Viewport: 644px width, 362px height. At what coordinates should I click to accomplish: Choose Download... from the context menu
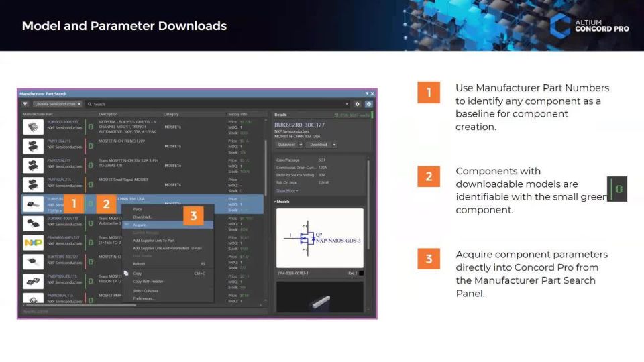[x=142, y=217]
